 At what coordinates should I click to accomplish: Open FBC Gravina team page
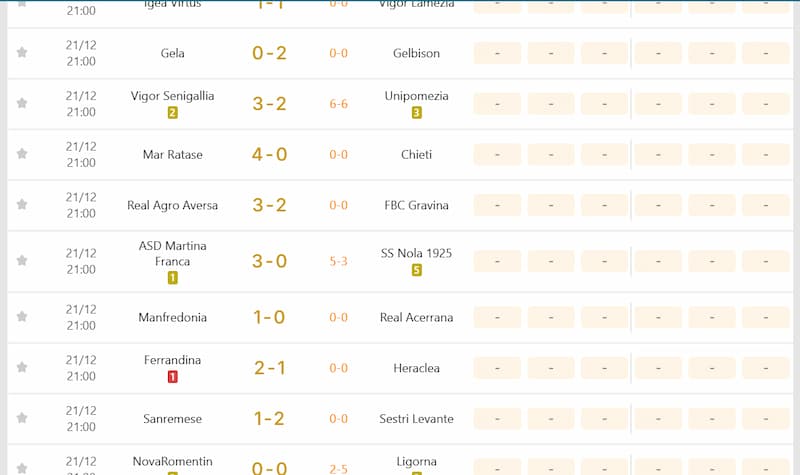point(416,205)
